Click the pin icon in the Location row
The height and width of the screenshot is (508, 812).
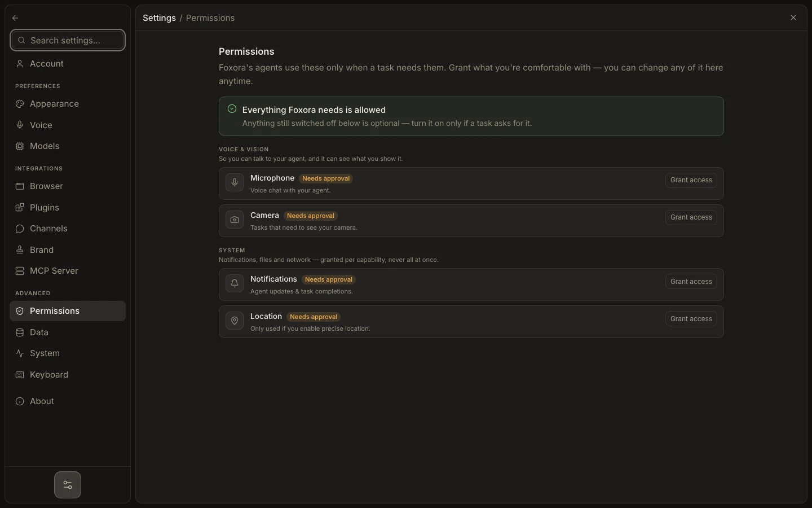click(235, 321)
